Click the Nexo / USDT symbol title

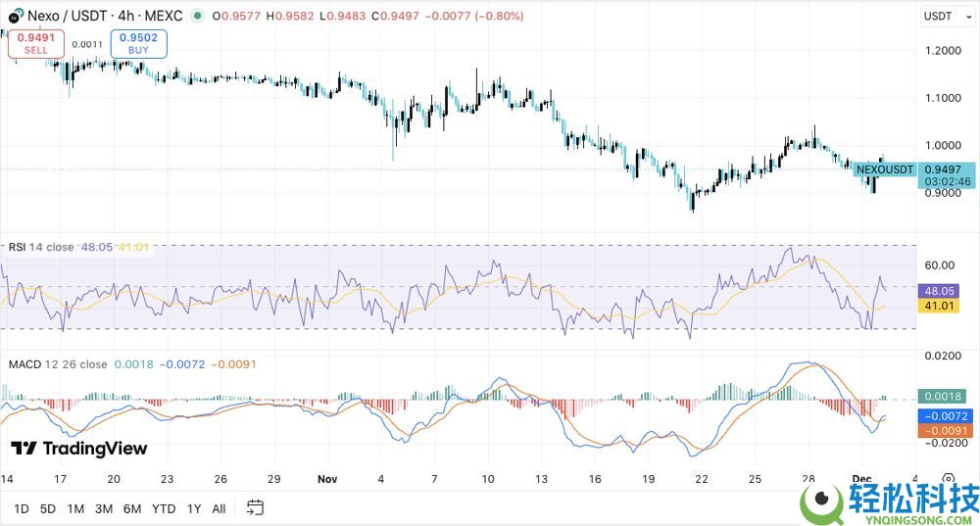tap(70, 17)
